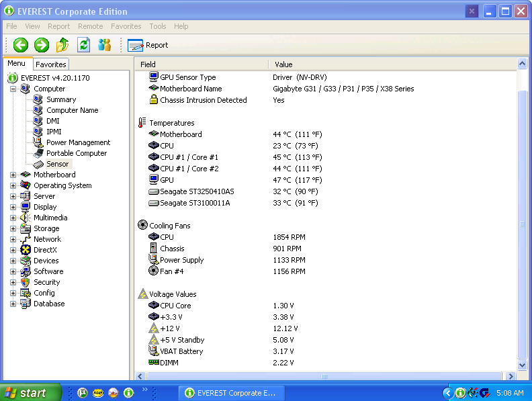Viewport: 532px width, 401px height.
Task: Expand the Devices tree node
Action: click(x=13, y=261)
